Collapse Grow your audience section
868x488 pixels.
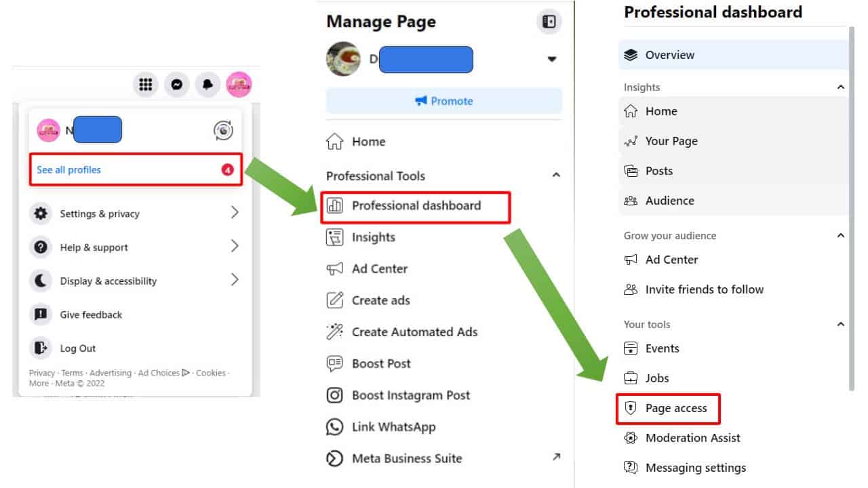[x=841, y=236]
